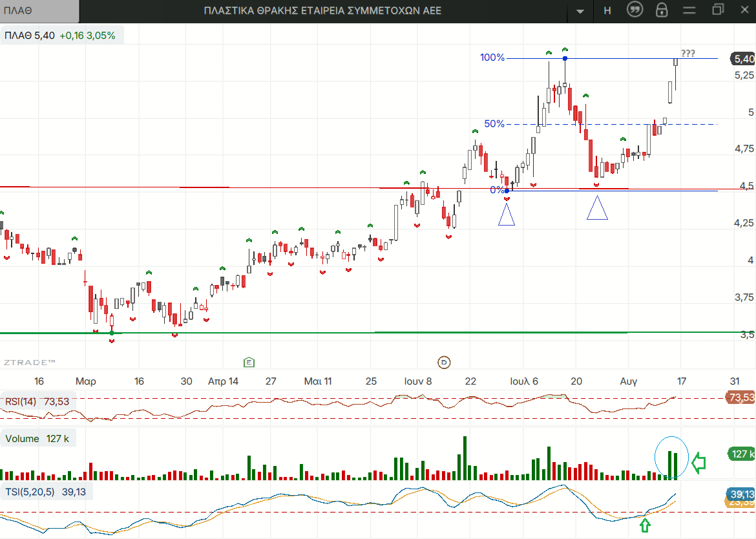Viewport: 756px width, 539px height.
Task: Select the TSI(5,20,5) indicator label
Action: [46, 492]
